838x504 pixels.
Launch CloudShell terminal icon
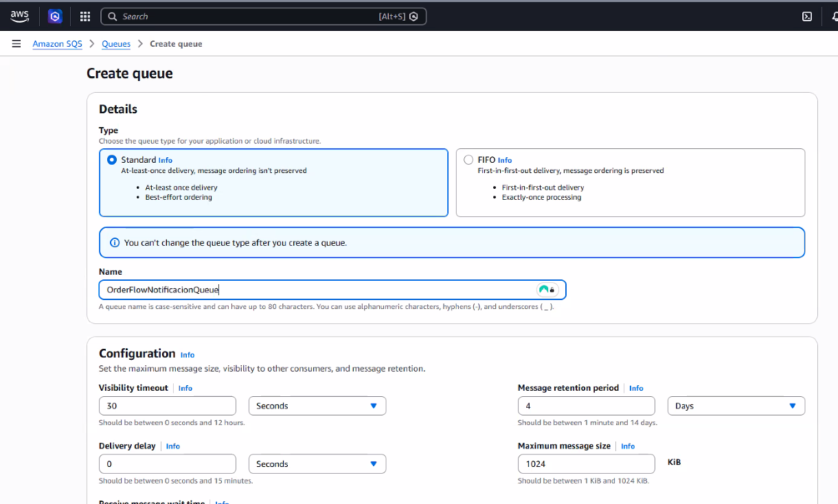point(807,16)
